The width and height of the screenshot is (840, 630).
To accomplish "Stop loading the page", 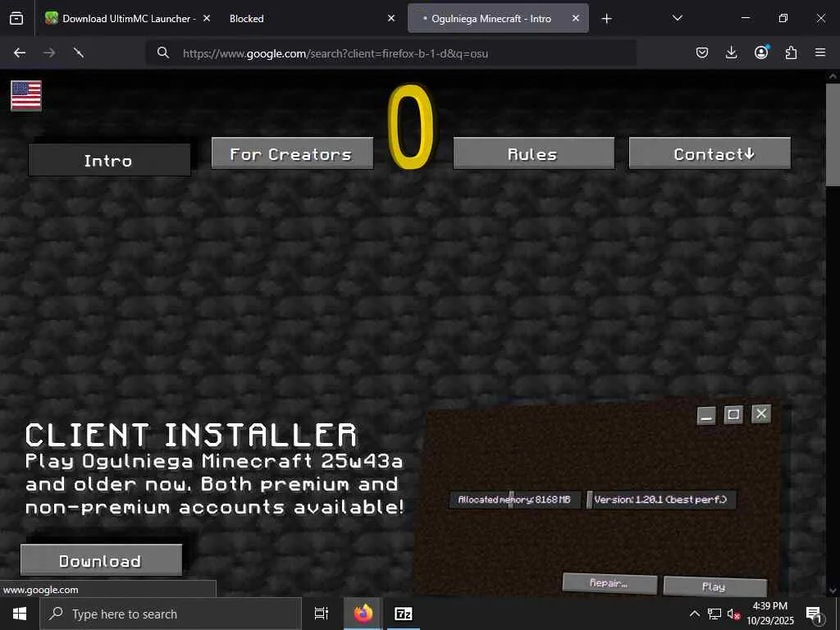I will click(x=79, y=52).
